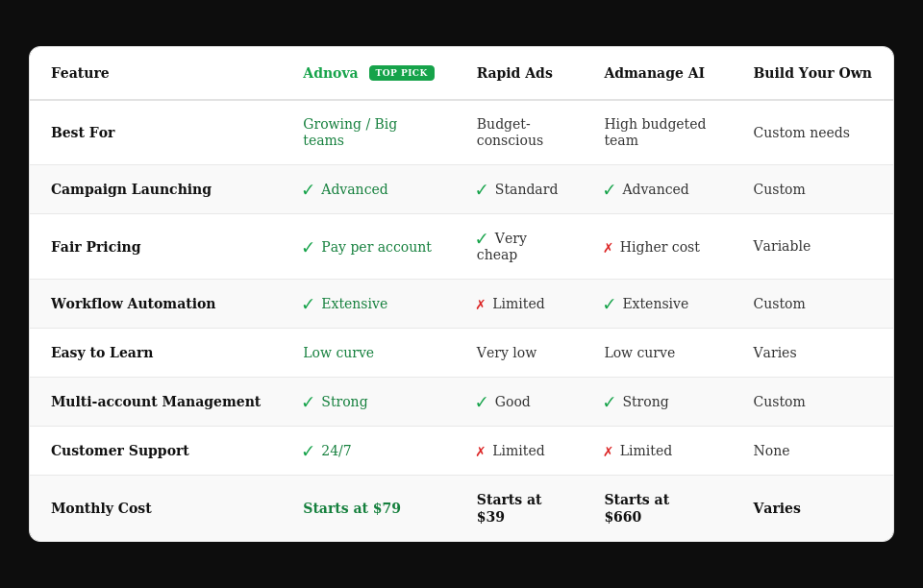Click check mark beside Pay per account
This screenshot has width=923, height=588.
tap(308, 247)
